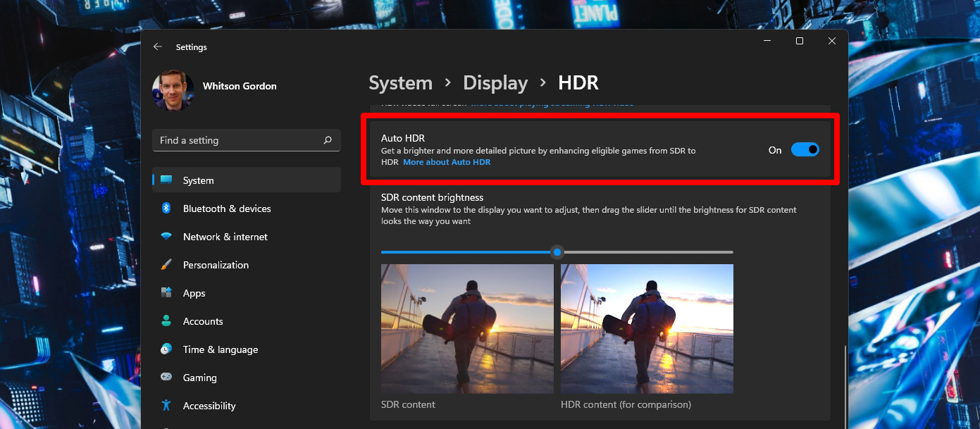Click the Time & language globe icon
Screen dimensions: 980x429
pos(166,349)
